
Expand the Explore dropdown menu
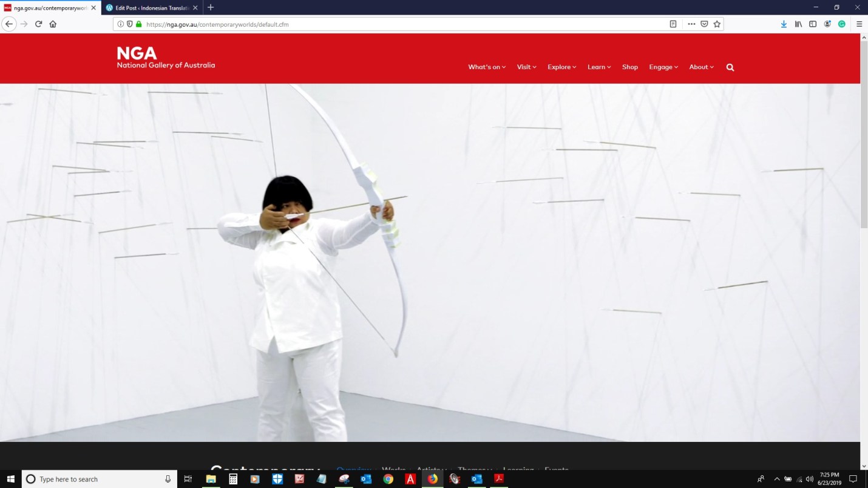561,67
